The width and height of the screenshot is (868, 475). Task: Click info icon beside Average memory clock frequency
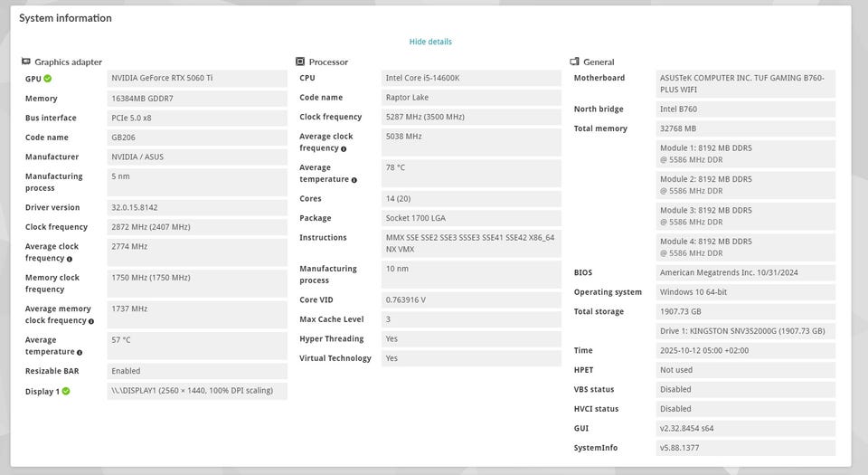tap(90, 321)
